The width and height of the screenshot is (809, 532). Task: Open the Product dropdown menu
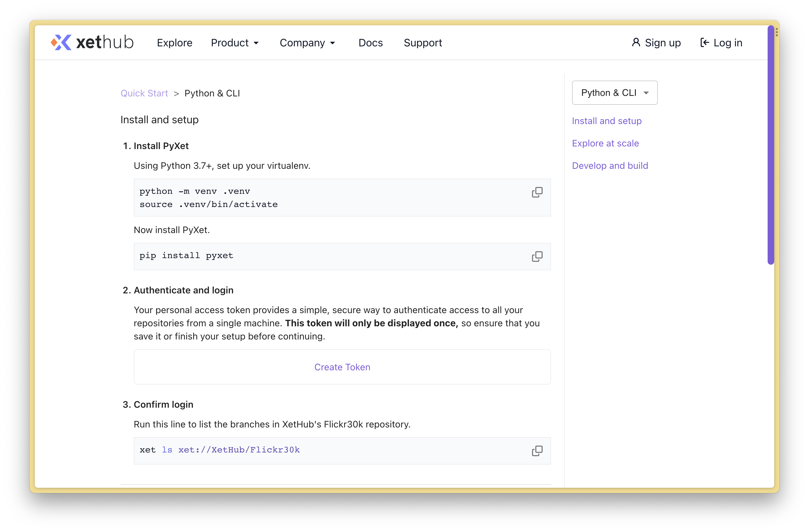[235, 43]
